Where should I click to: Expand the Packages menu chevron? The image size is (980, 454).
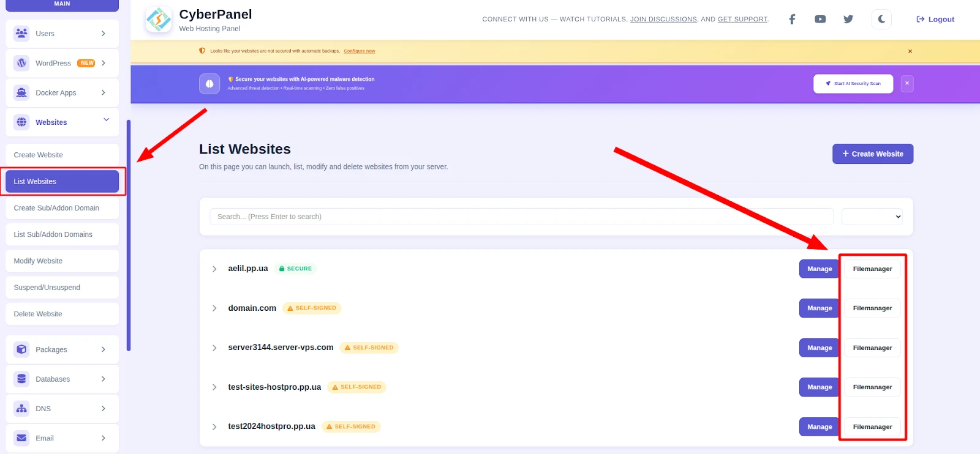tap(104, 349)
